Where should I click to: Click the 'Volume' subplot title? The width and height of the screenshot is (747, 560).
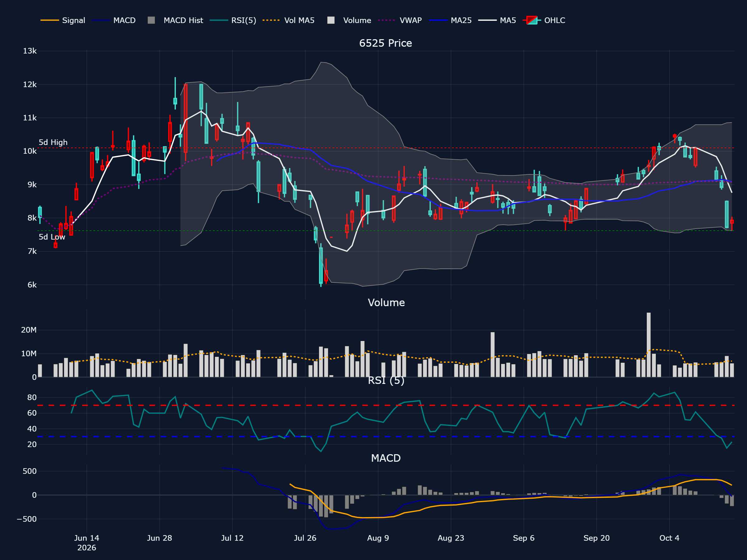click(386, 302)
